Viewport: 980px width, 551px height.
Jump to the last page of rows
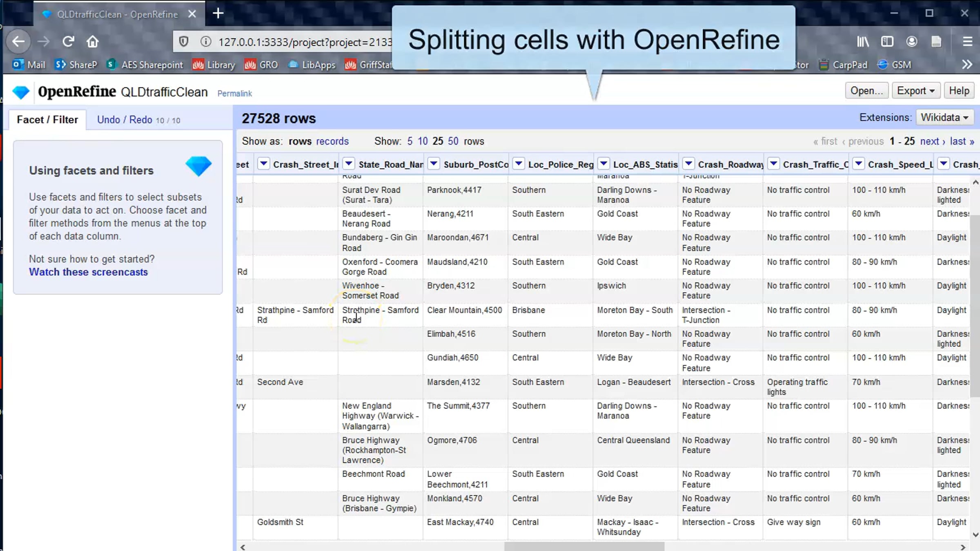962,141
